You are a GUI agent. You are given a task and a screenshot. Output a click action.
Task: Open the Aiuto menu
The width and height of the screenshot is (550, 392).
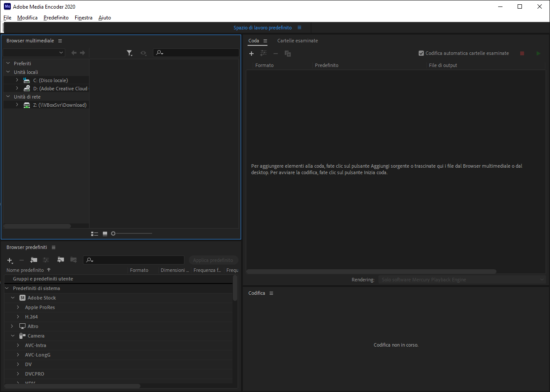(105, 18)
